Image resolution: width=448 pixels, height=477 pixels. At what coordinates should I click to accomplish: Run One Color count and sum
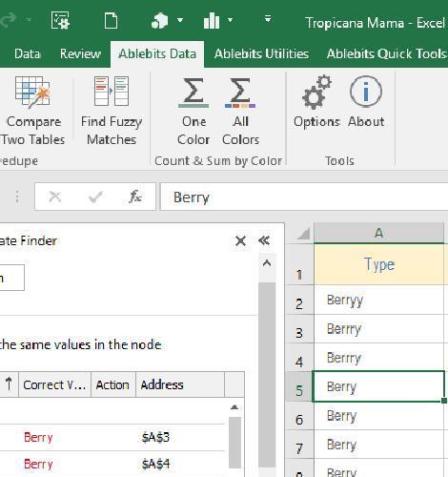coord(193,111)
